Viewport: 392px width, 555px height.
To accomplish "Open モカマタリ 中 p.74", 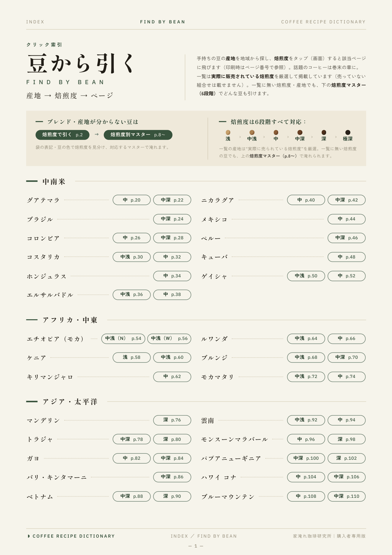I will [x=346, y=376].
